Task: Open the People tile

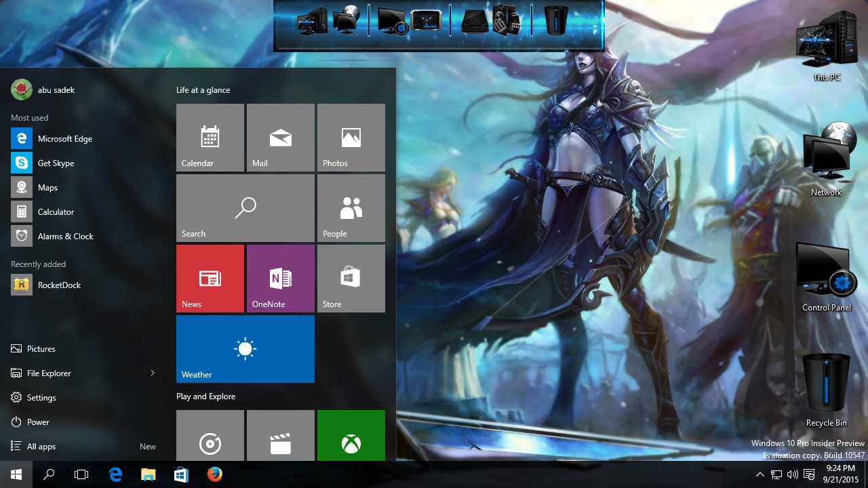Action: (351, 208)
